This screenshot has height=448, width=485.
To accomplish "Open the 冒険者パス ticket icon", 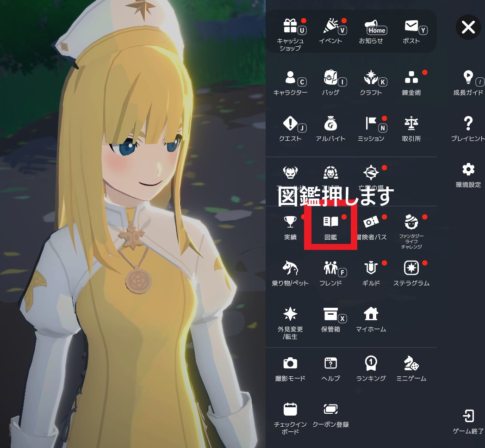I will pyautogui.click(x=371, y=222).
